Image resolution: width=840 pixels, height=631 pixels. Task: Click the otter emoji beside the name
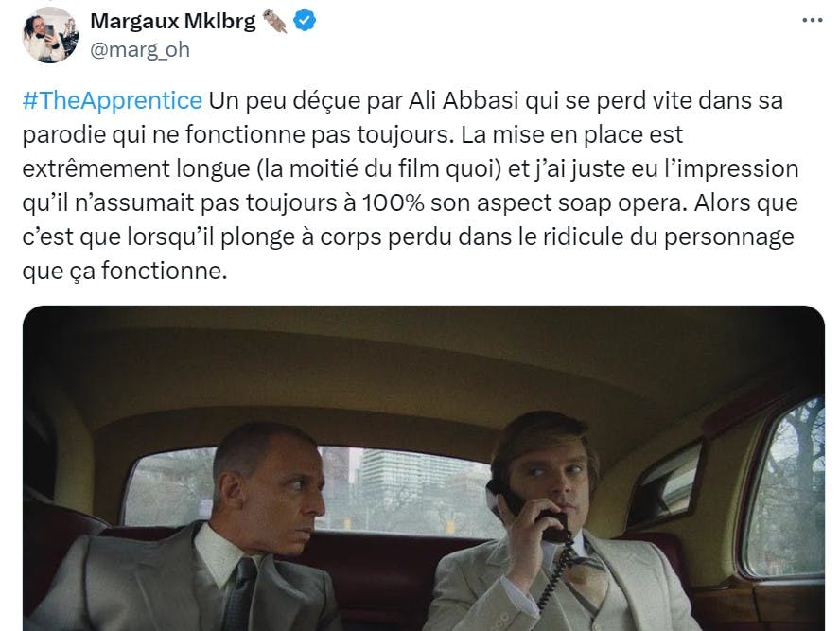point(275,22)
